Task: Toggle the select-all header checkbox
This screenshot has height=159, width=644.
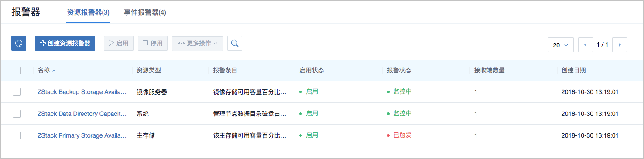Action: pyautogui.click(x=17, y=71)
